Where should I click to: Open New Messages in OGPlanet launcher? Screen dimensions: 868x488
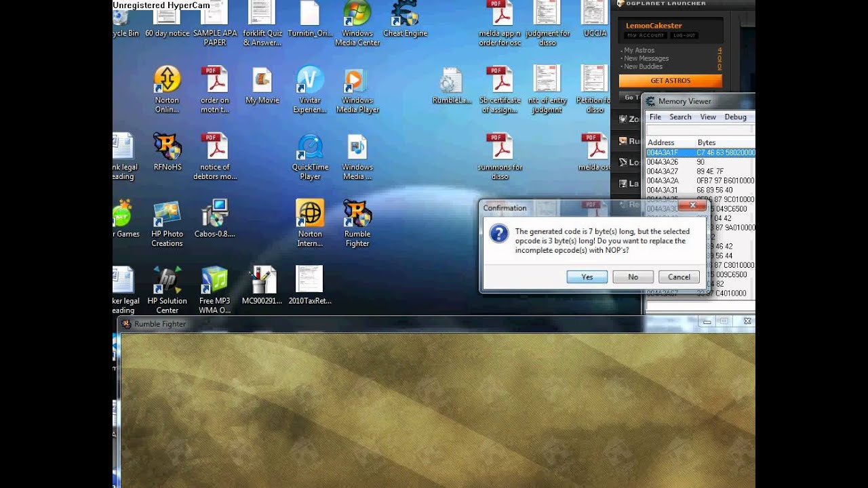[646, 58]
